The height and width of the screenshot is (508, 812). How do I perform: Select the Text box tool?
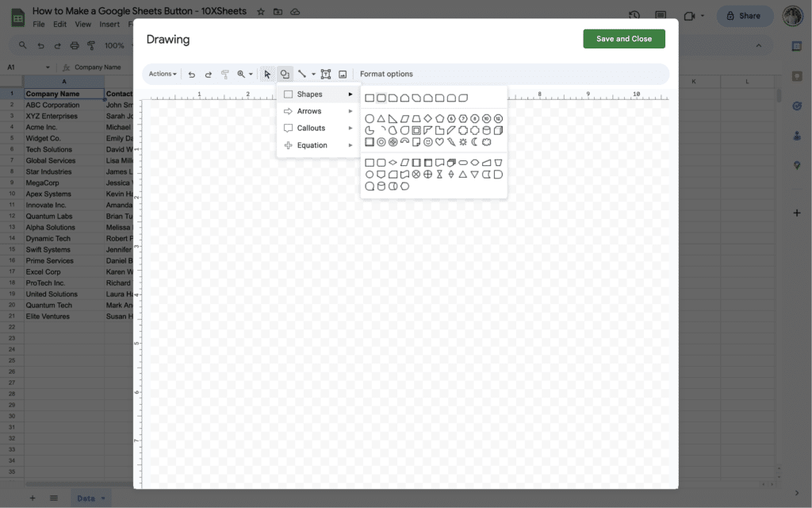(x=326, y=74)
